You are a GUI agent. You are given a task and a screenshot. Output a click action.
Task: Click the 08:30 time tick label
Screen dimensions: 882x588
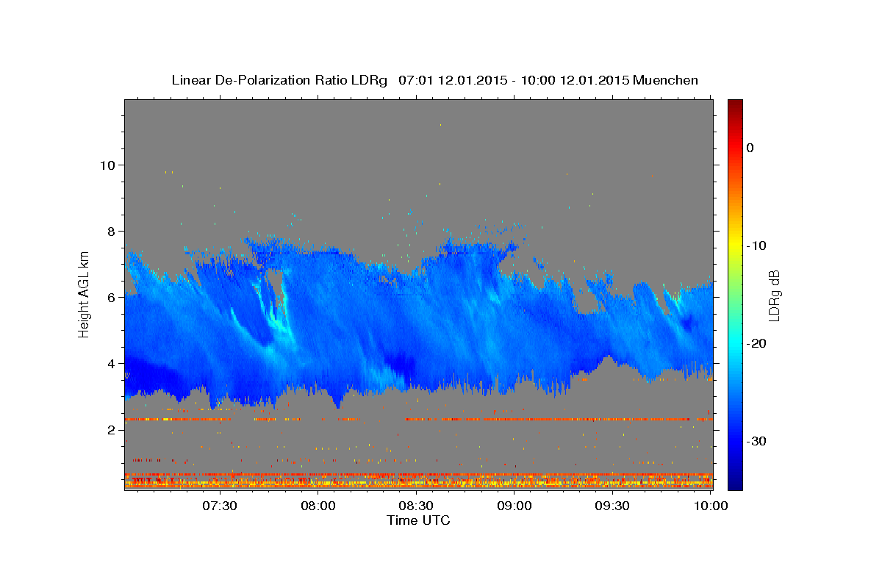(416, 506)
